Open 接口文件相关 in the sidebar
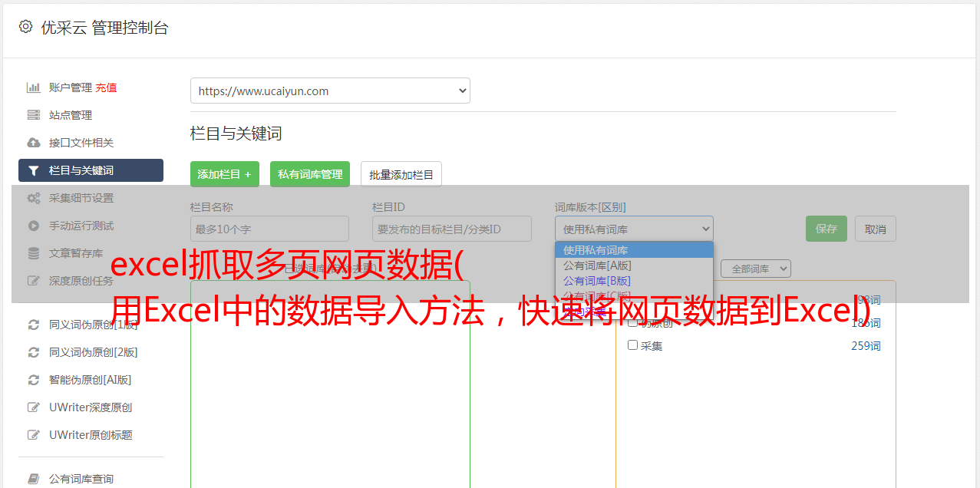Screen dimensions: 980x488 click(x=81, y=143)
